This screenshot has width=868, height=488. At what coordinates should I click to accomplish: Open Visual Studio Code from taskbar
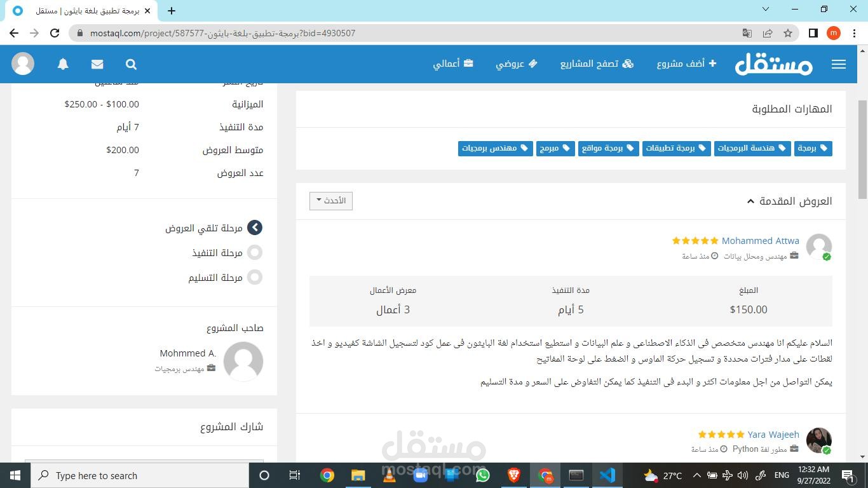pyautogui.click(x=607, y=475)
